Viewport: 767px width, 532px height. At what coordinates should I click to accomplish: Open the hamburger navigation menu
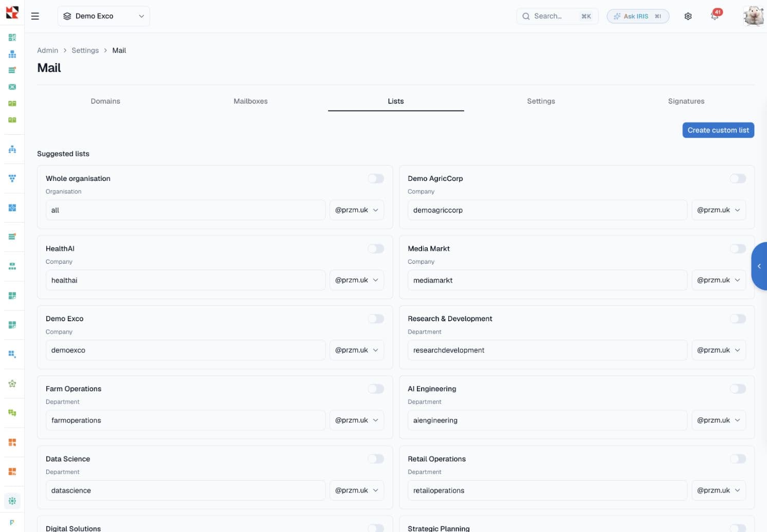coord(35,16)
